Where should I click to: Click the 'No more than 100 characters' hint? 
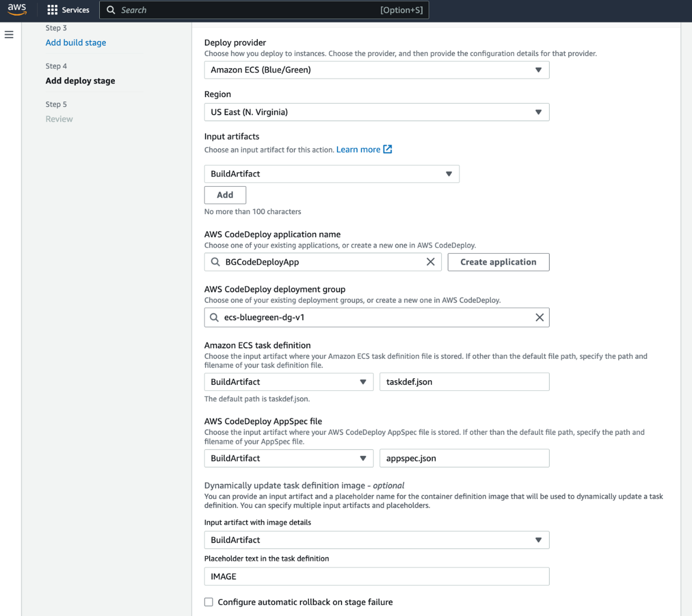tap(253, 212)
